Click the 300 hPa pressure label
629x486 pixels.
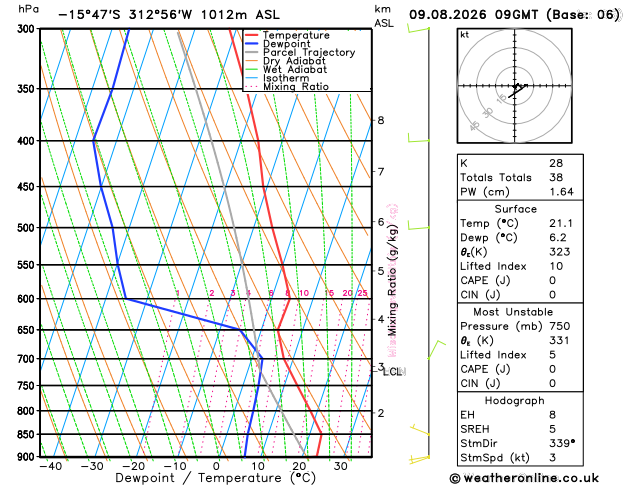pyautogui.click(x=28, y=29)
